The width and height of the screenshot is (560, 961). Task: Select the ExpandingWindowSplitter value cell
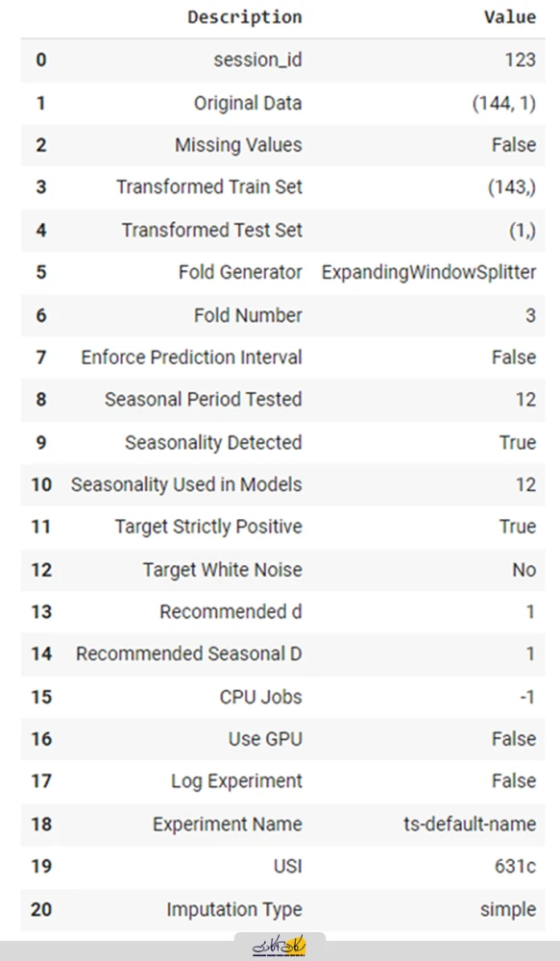428,272
